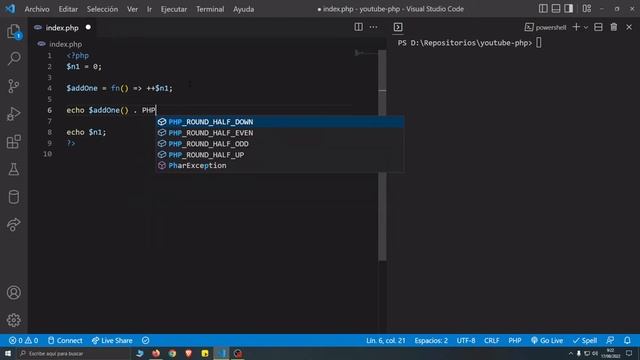Select the index.php editor tab
This screenshot has width=640, height=360.
tap(62, 28)
